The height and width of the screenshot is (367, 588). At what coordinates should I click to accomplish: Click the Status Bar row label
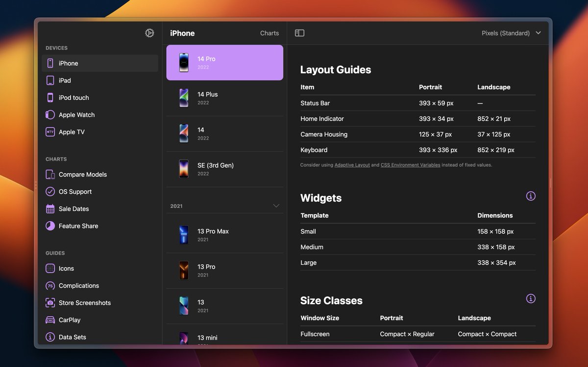pos(315,103)
